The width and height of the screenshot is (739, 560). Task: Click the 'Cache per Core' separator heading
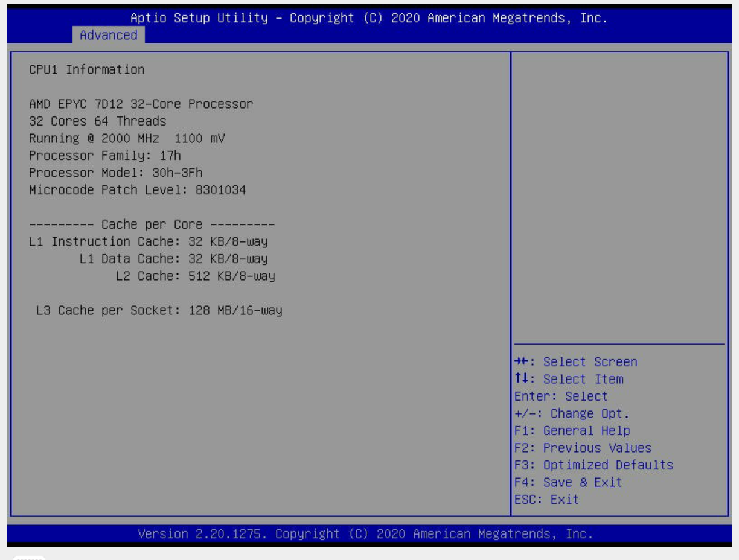tap(152, 224)
